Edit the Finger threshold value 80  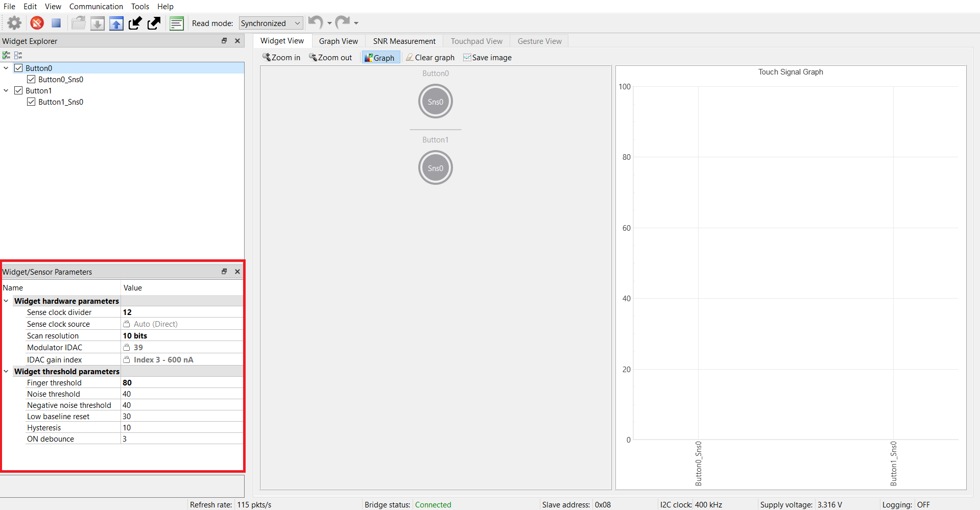[181, 382]
